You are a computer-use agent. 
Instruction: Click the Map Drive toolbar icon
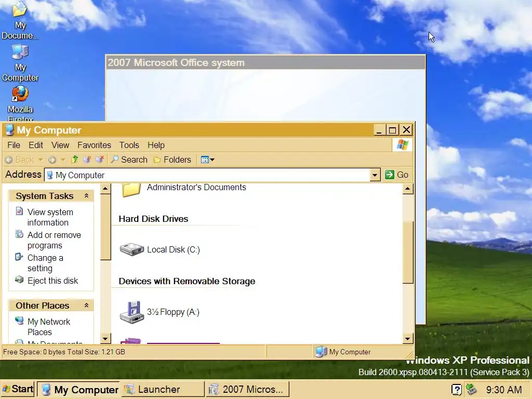pyautogui.click(x=87, y=159)
